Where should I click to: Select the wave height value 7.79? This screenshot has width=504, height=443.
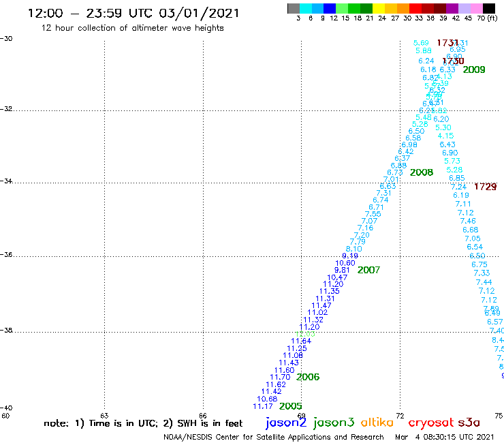358,241
